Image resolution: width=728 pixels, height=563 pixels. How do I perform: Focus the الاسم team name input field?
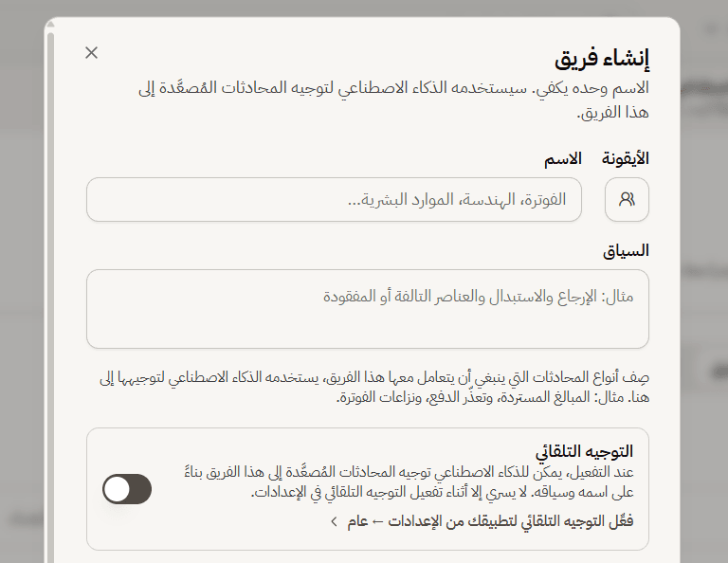coord(334,200)
